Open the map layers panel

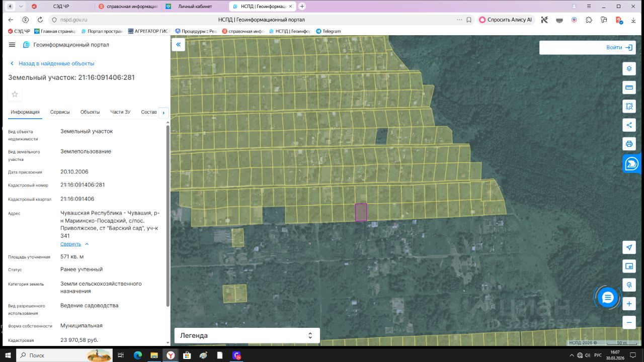tap(628, 68)
